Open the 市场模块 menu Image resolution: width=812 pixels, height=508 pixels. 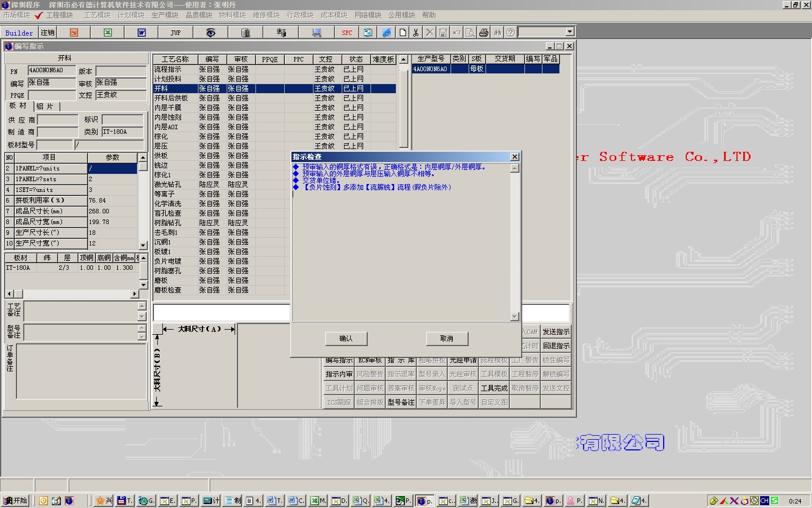(16, 15)
